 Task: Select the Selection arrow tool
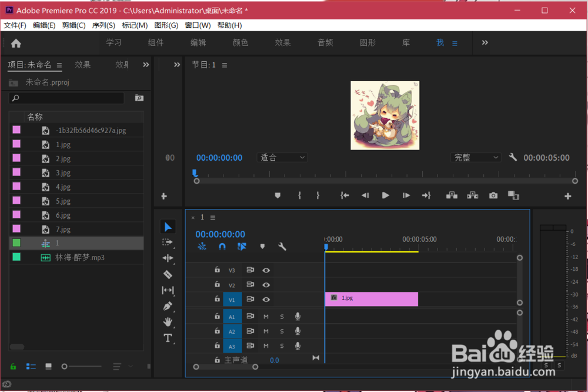pos(168,227)
